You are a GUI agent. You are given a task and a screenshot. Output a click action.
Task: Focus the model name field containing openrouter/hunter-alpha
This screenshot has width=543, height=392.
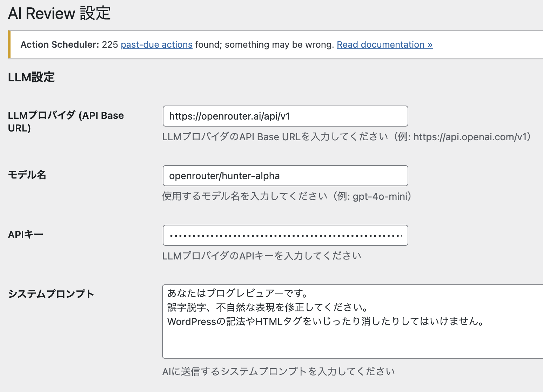pos(285,176)
